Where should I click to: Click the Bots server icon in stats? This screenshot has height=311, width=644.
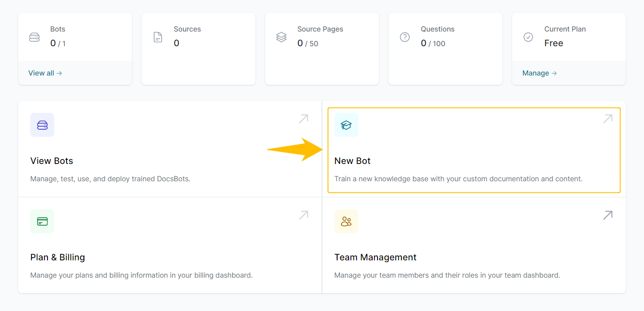pyautogui.click(x=35, y=37)
